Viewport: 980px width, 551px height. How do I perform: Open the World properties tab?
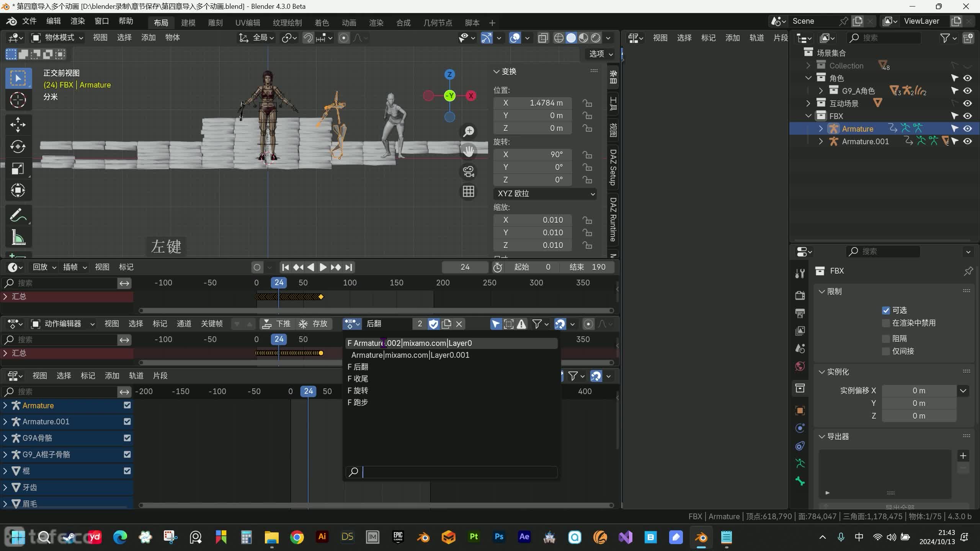click(x=800, y=366)
